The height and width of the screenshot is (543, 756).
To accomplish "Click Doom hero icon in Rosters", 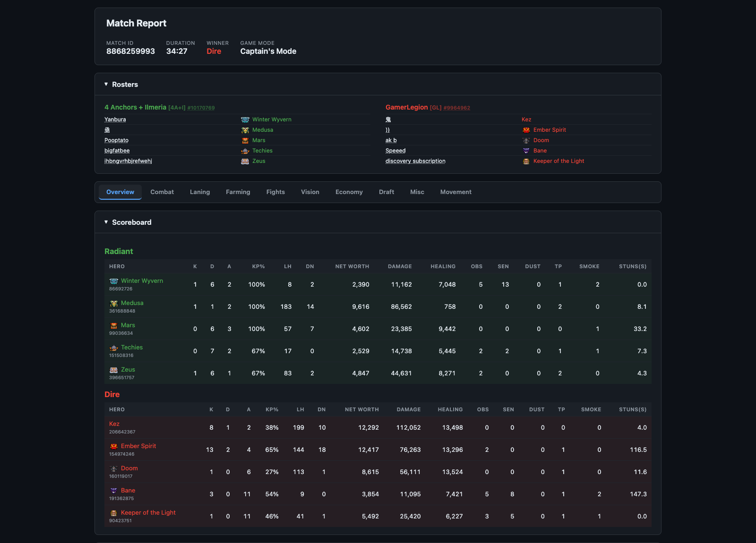I will click(526, 141).
